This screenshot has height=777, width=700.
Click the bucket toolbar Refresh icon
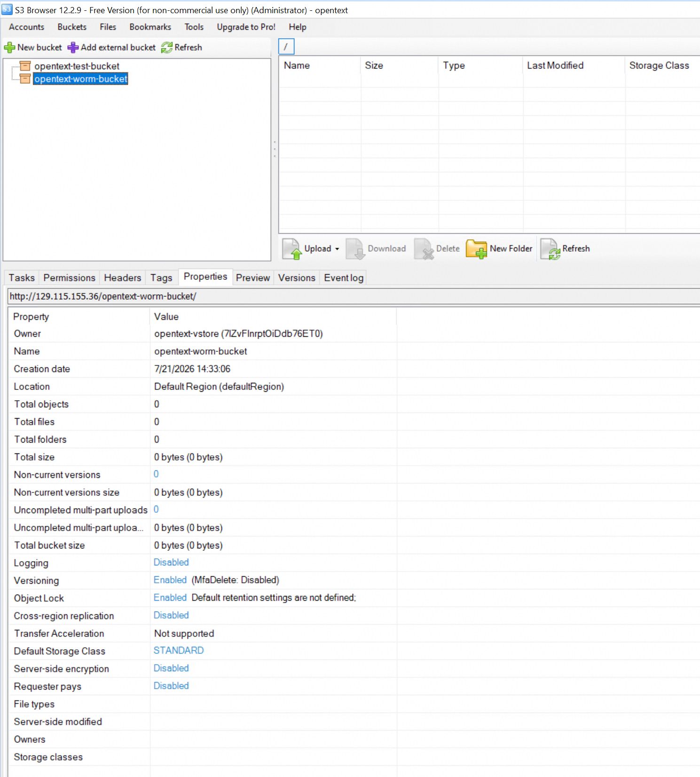pyautogui.click(x=167, y=48)
